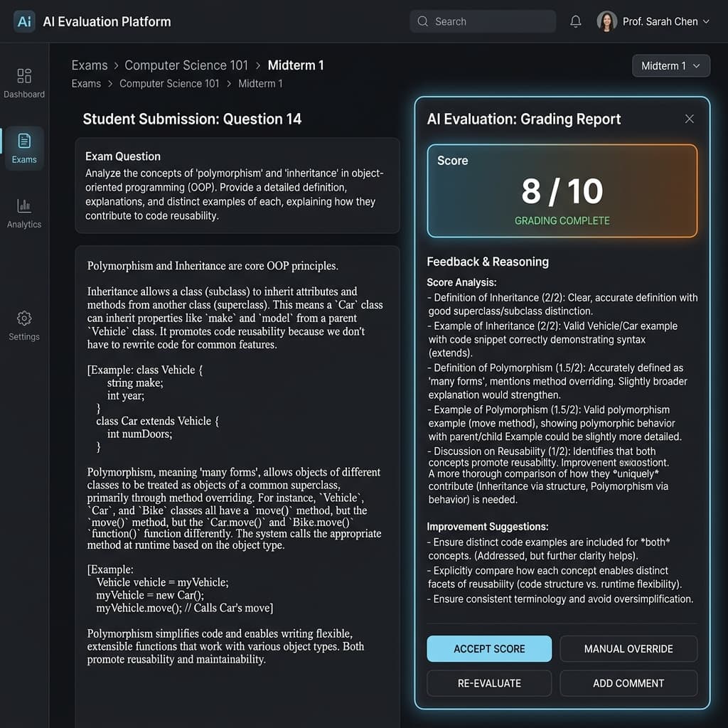This screenshot has height=728, width=728.
Task: Click the 8 / 10 score value
Action: (562, 191)
